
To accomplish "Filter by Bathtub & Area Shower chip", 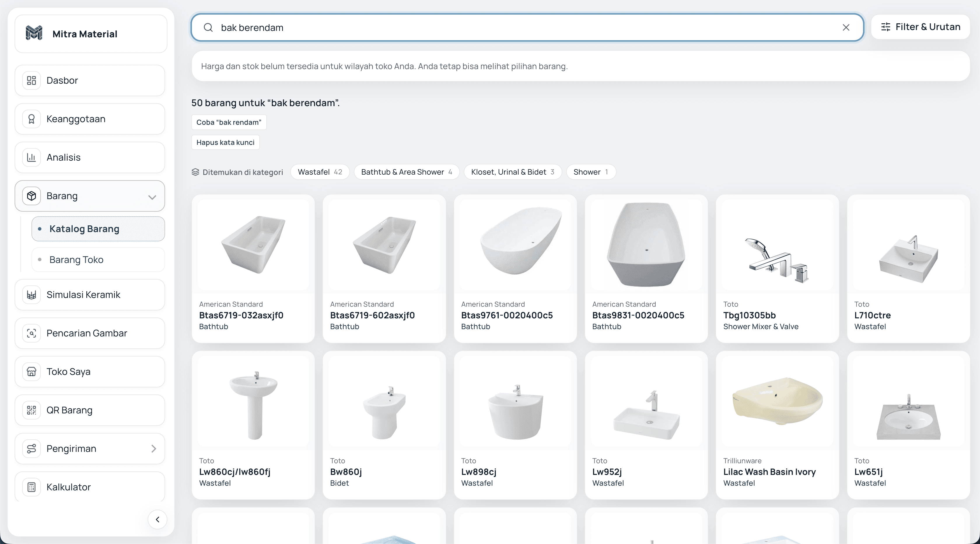I will pos(407,172).
